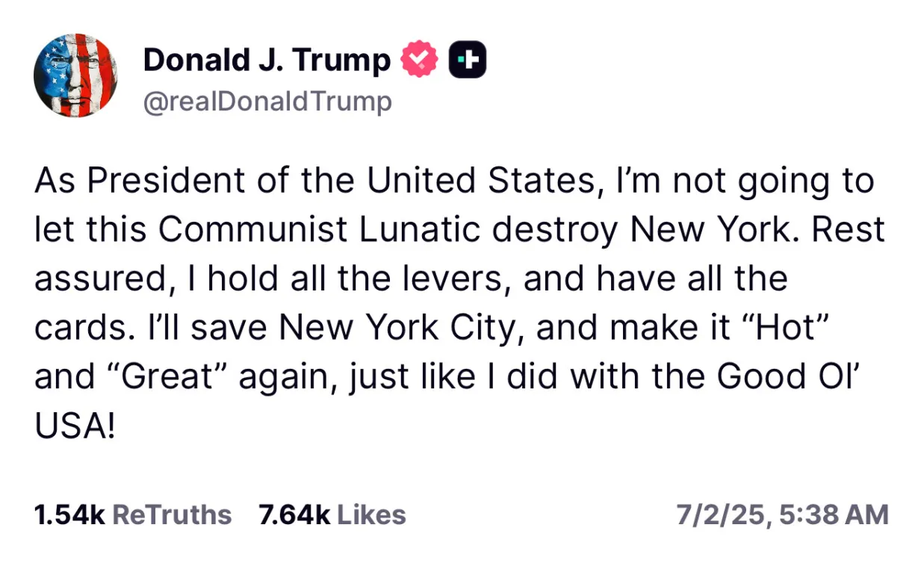
Task: Open the Donald J. Trump display name
Action: point(267,60)
